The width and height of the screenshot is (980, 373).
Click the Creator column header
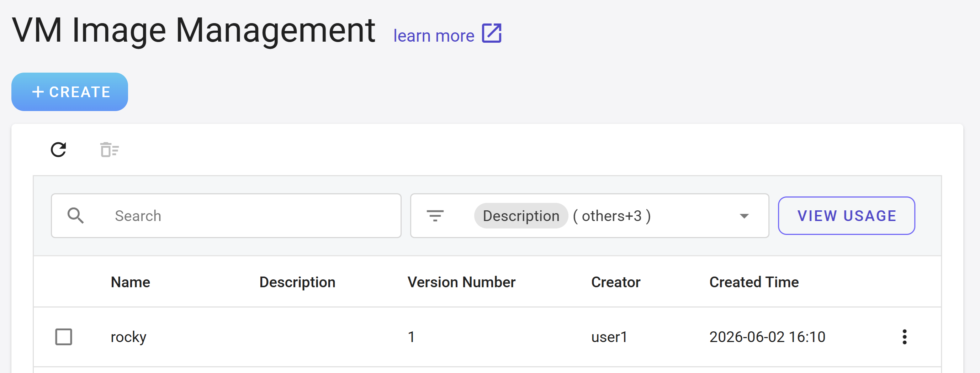[615, 282]
